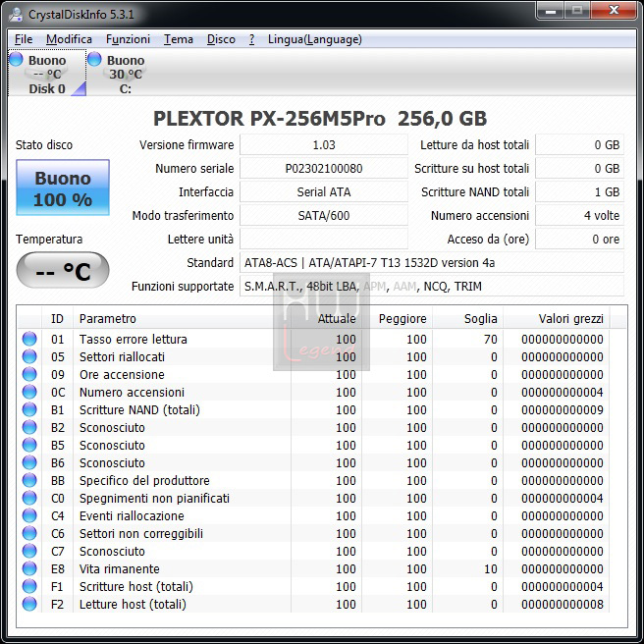The width and height of the screenshot is (644, 644).
Task: Click the firmware version field 1.03
Action: tap(324, 144)
